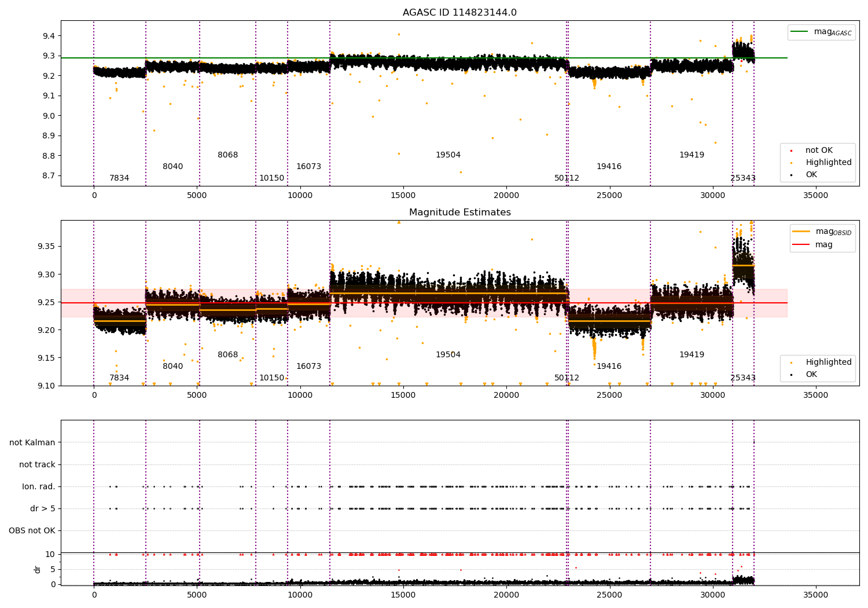Click obsid label 8068 in AGASC ID plot
868x608 pixels.
[228, 155]
